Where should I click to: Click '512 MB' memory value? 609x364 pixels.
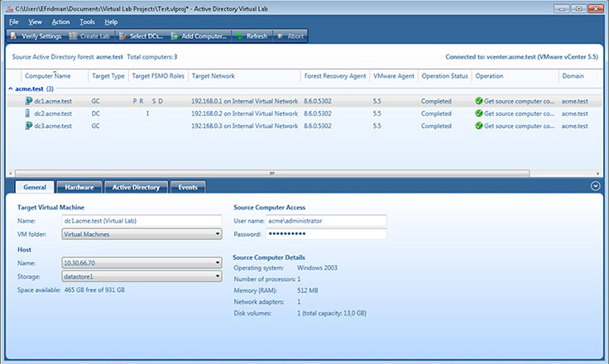[x=308, y=290]
